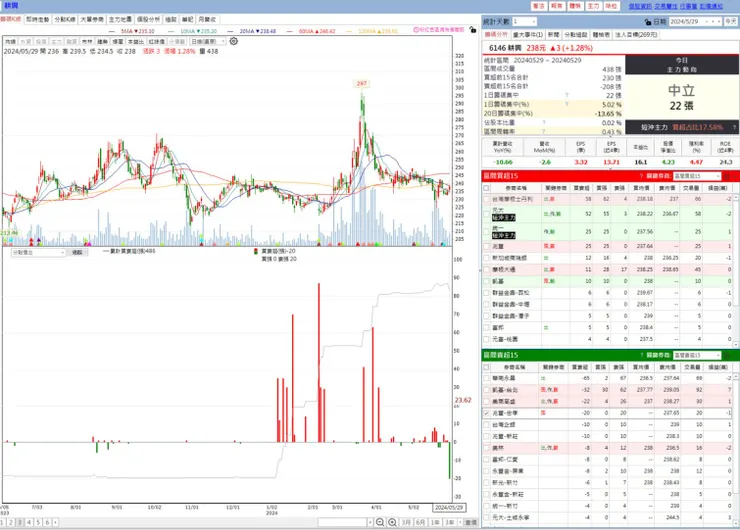
Task: Click help icon in green 賣超15 header
Action: [x=641, y=355]
